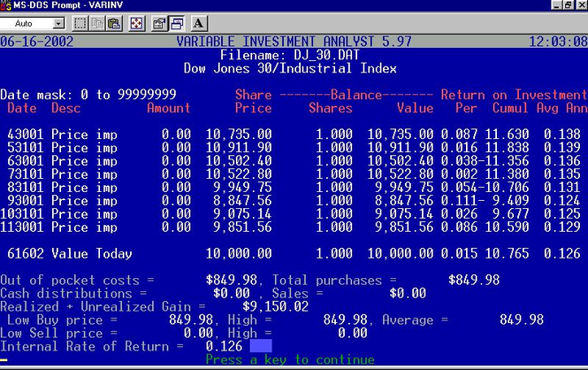Click share price '10,911.90' in row 53101
The height and width of the screenshot is (370, 588).
pyautogui.click(x=239, y=148)
